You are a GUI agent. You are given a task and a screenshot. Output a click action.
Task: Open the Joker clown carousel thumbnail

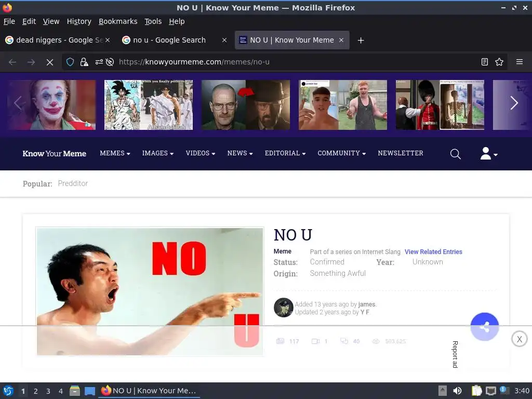[51, 105]
